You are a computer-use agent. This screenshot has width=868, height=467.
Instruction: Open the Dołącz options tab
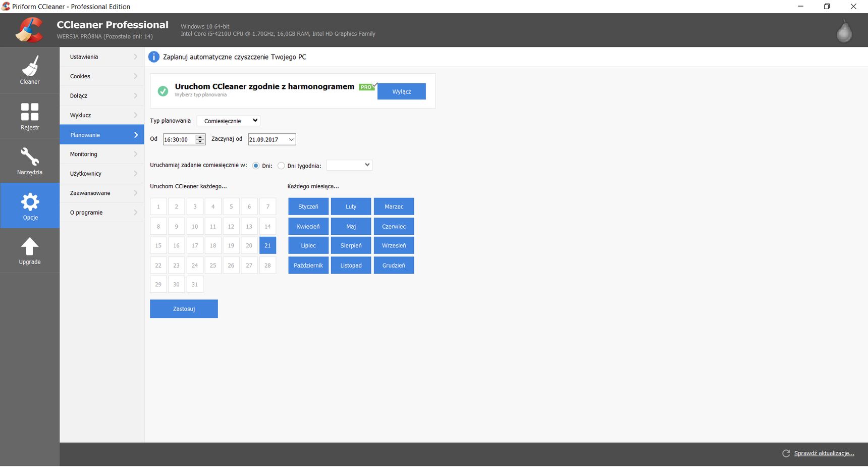102,96
